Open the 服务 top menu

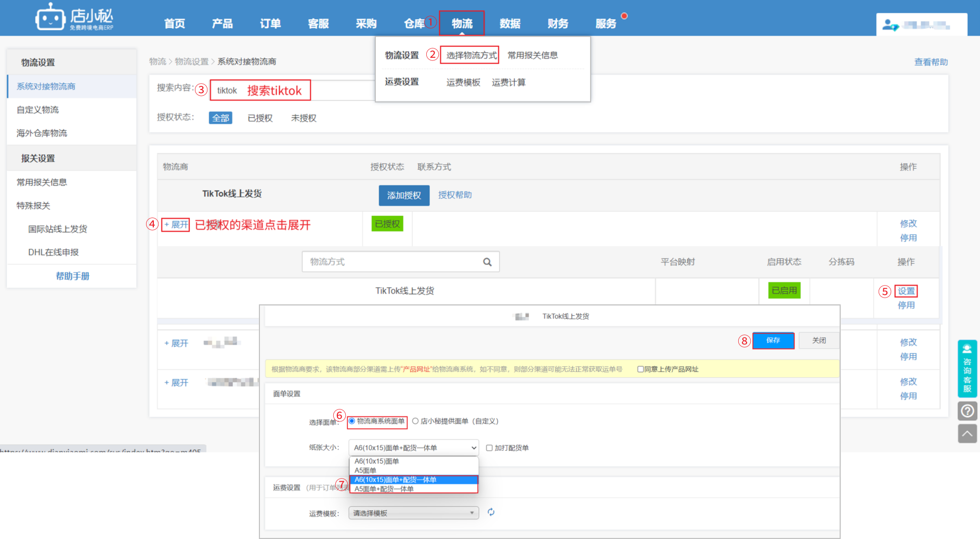coord(606,24)
